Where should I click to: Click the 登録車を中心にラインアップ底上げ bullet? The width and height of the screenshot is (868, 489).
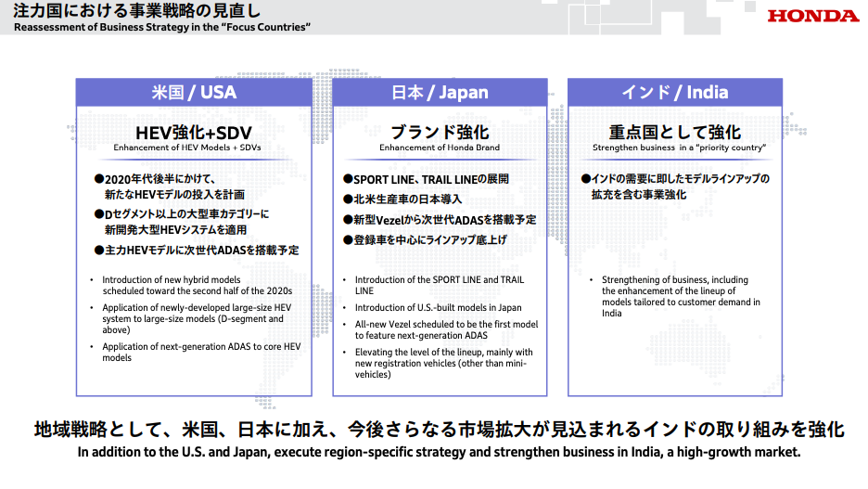tap(425, 240)
